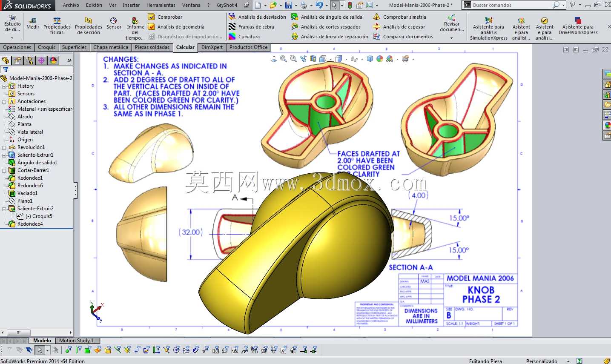Image resolution: width=611 pixels, height=364 pixels.
Task: Expand the History tree node
Action: (x=4, y=86)
